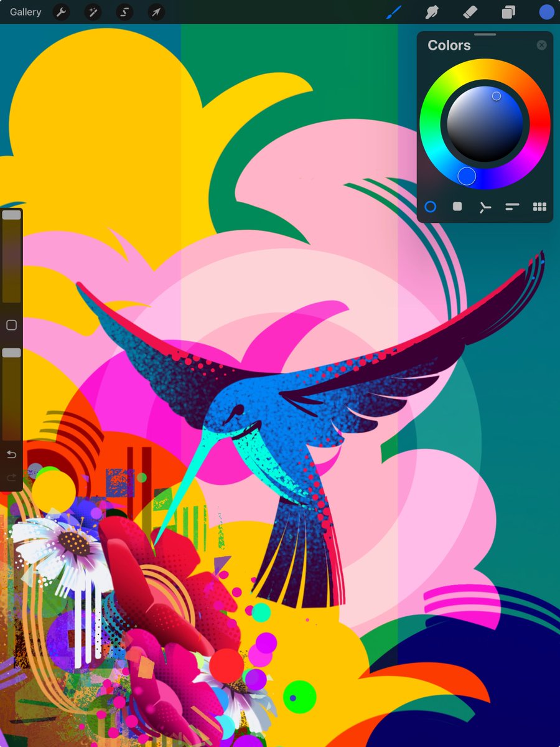The height and width of the screenshot is (747, 560).
Task: Switch to Value color mode tab
Action: pyautogui.click(x=512, y=207)
